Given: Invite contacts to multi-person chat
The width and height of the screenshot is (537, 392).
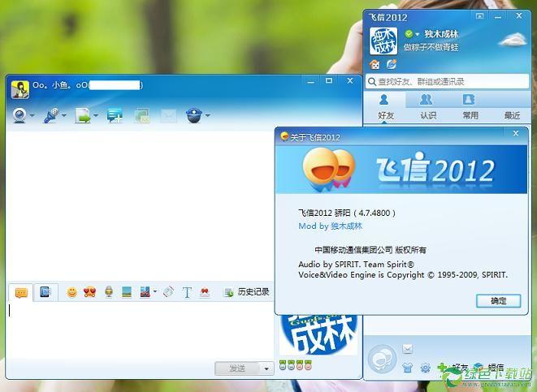Looking at the screenshot, I should tap(115, 115).
